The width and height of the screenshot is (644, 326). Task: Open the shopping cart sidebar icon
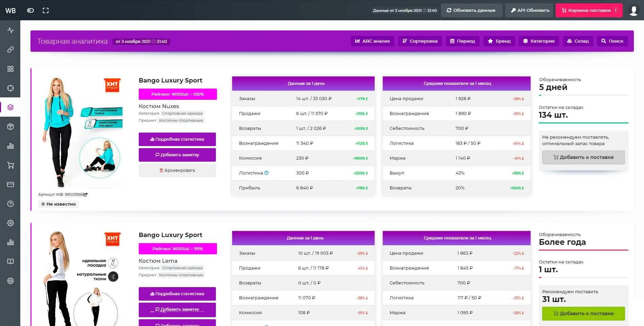pos(10,165)
